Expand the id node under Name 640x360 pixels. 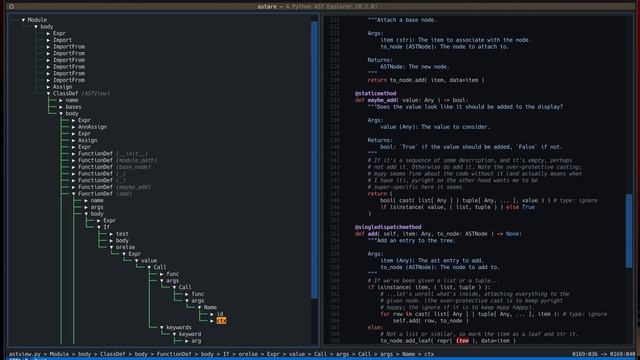pos(212,314)
